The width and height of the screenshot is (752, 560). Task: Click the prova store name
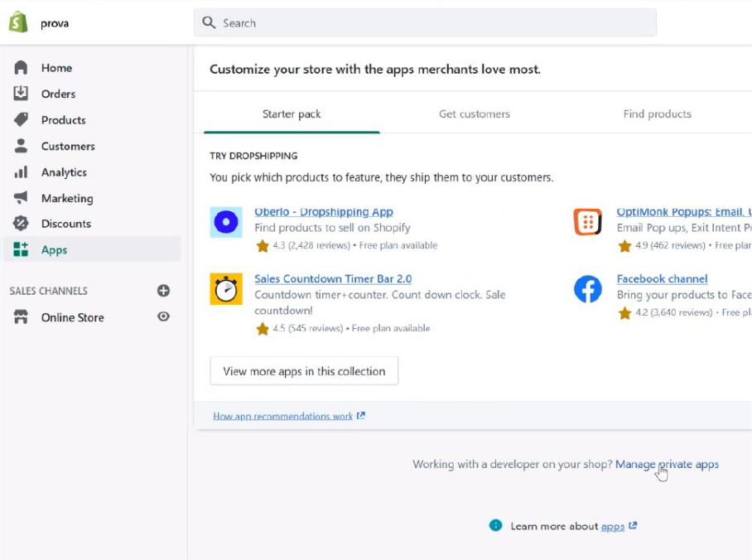55,23
